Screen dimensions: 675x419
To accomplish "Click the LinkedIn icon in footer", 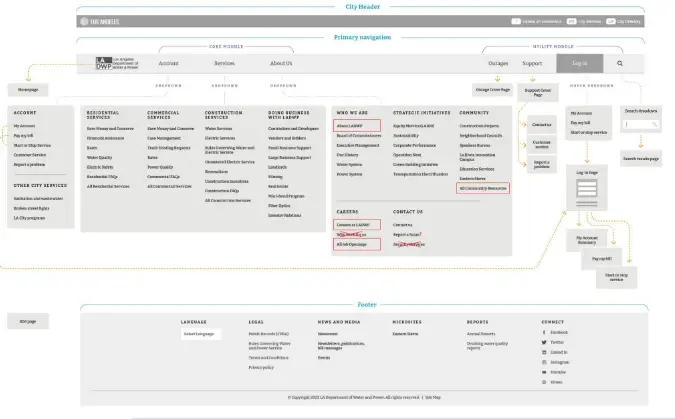I will pyautogui.click(x=544, y=352).
